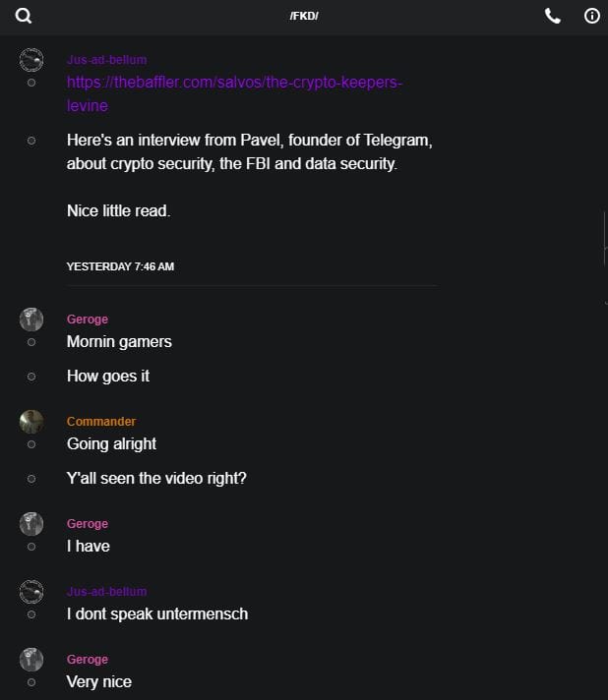Click the "Yesterday 7:46 AM" timestamp
Viewport: 608px width, 700px height.
(x=120, y=266)
